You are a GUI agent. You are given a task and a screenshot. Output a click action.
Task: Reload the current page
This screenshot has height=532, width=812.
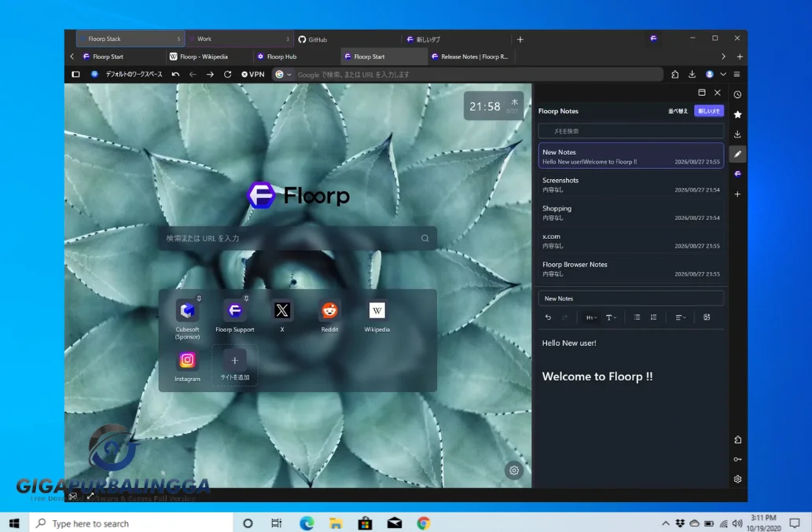coord(227,75)
